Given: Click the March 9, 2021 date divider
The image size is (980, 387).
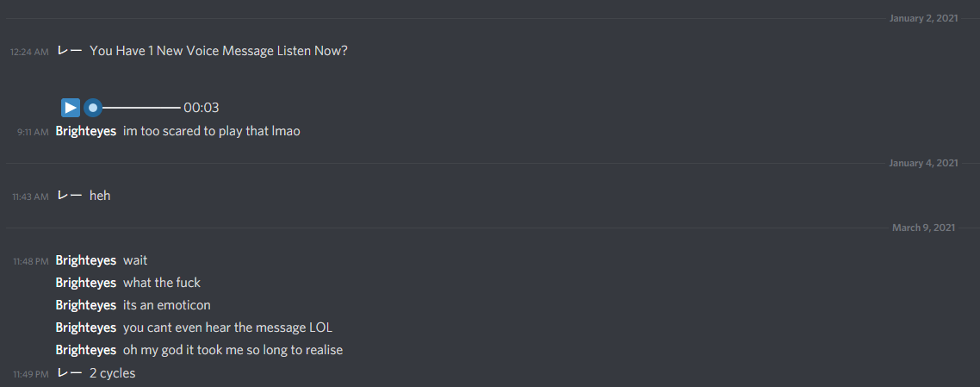Looking at the screenshot, I should pyautogui.click(x=924, y=228).
